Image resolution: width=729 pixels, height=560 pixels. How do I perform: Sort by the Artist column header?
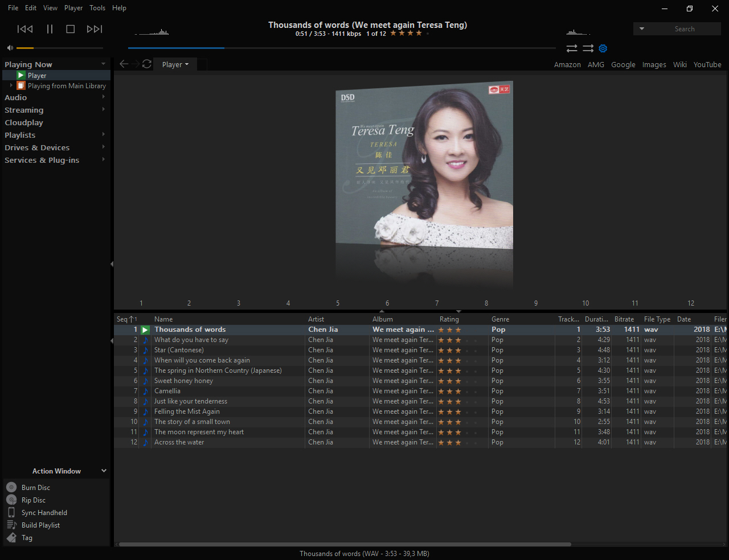click(x=316, y=319)
